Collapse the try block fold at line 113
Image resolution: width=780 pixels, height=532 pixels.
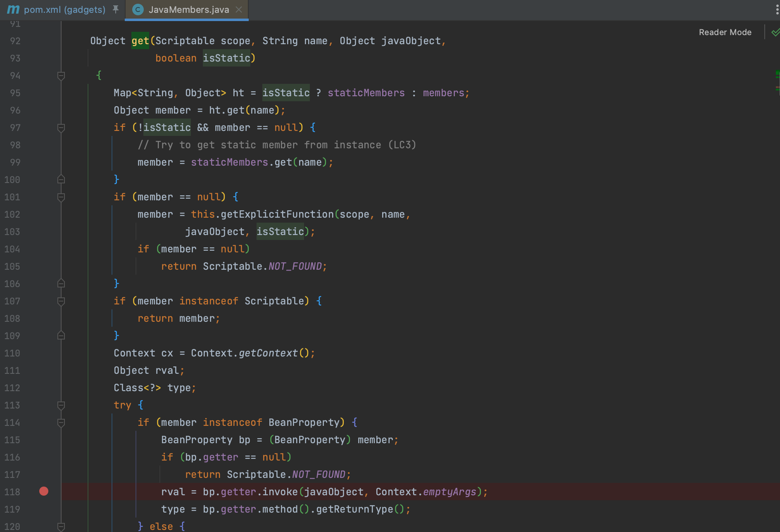coord(61,405)
